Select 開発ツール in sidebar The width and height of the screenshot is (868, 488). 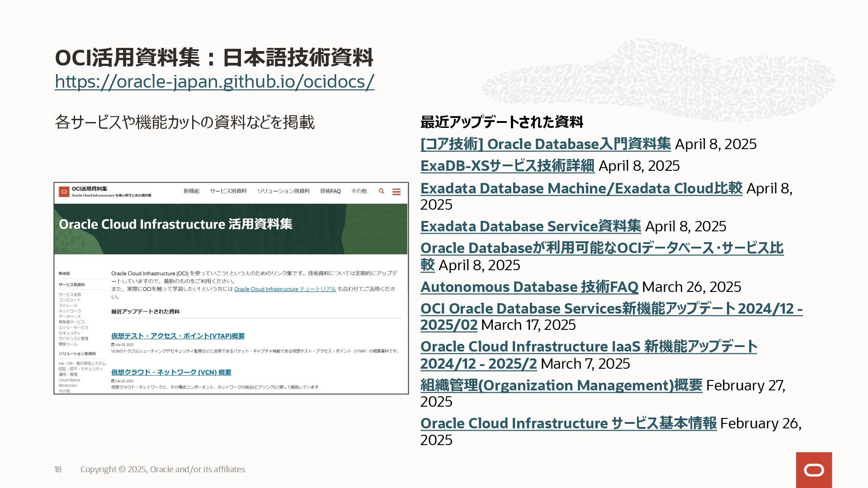tap(68, 344)
